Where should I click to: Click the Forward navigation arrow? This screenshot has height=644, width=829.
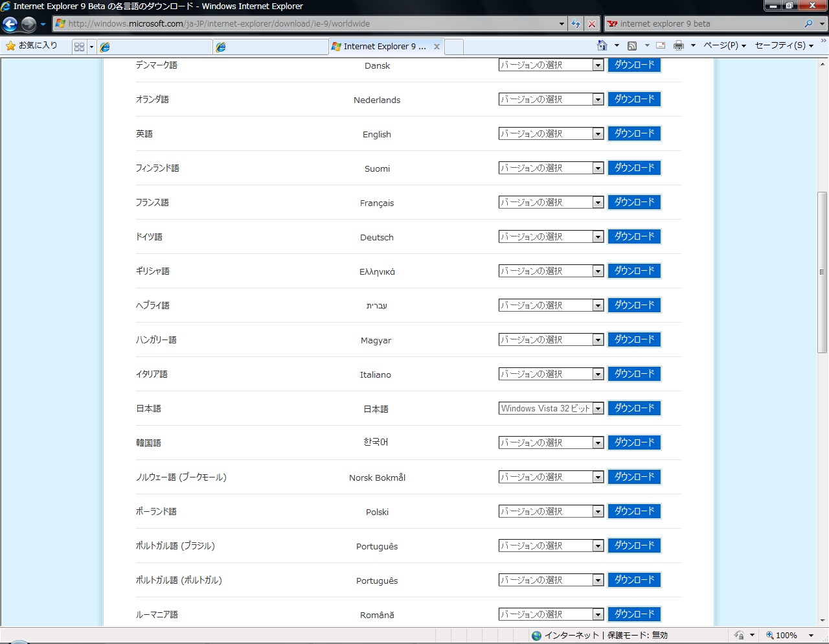[x=28, y=25]
